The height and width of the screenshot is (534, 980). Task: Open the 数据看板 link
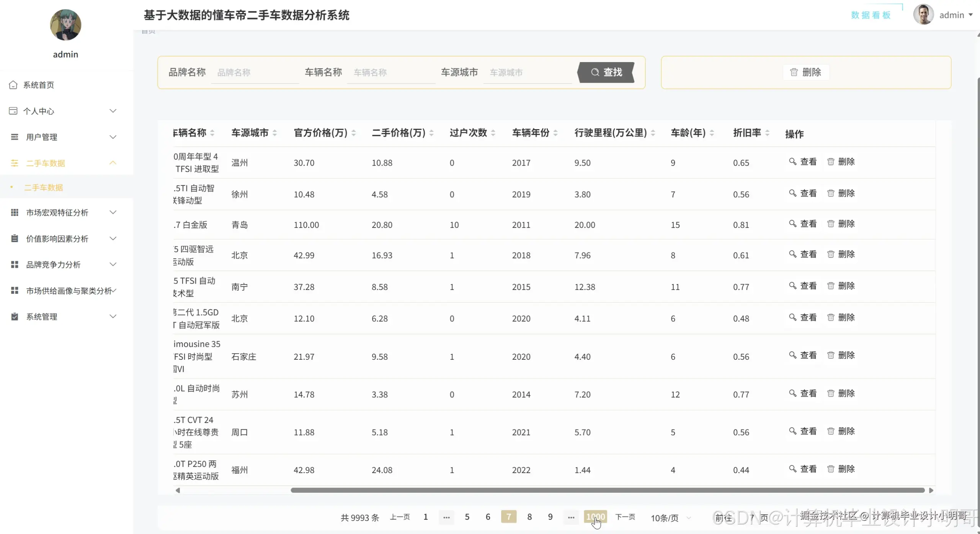870,15
